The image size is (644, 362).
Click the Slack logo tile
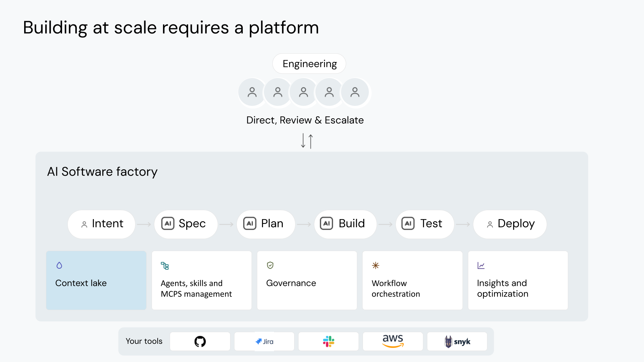pyautogui.click(x=328, y=341)
